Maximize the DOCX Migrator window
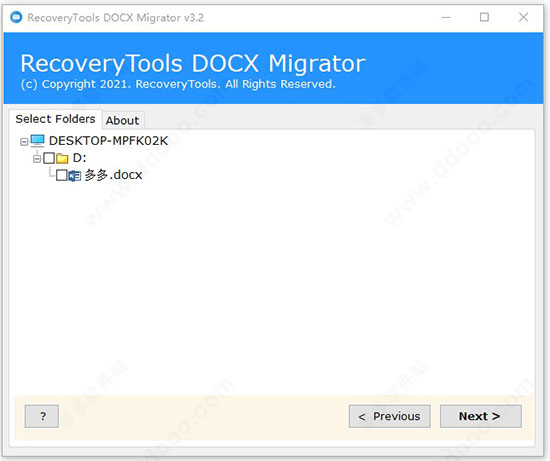 484,17
